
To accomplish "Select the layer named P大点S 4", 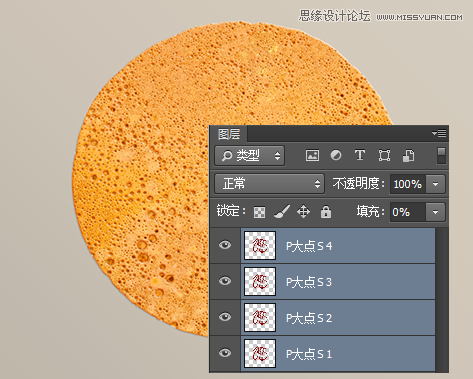I will click(338, 246).
